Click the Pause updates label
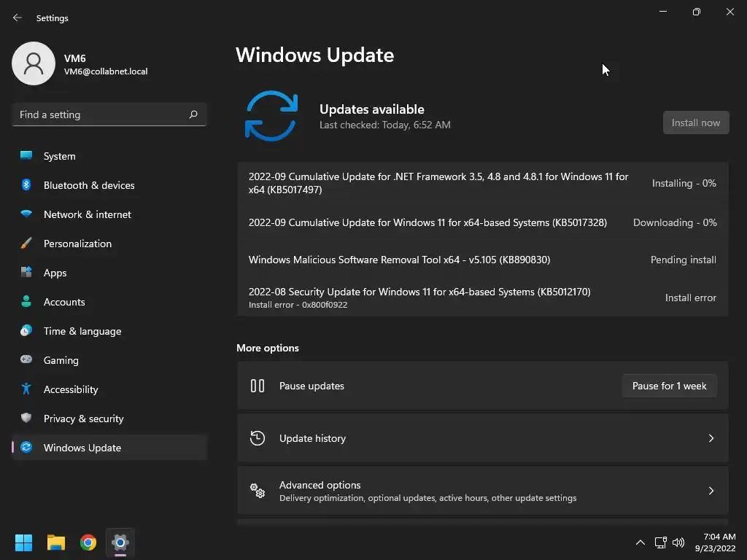747x560 pixels. point(311,386)
